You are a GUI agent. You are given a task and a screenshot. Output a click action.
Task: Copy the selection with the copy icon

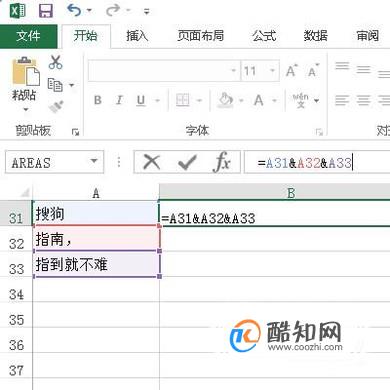click(x=55, y=85)
